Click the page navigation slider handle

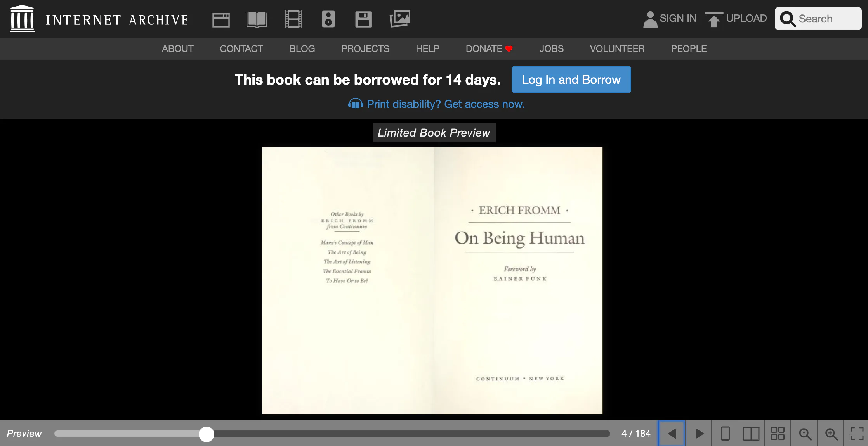207,434
